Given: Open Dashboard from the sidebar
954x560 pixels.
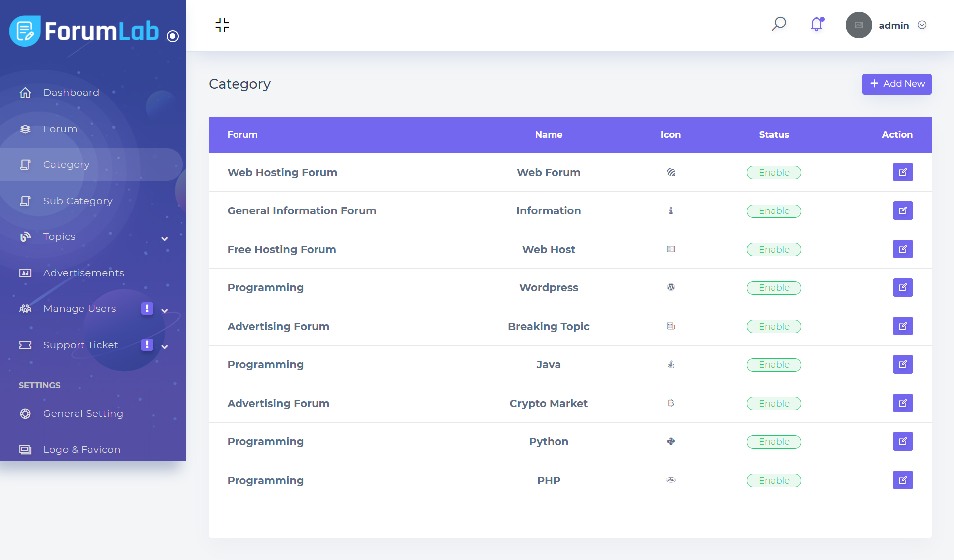Looking at the screenshot, I should tap(71, 92).
